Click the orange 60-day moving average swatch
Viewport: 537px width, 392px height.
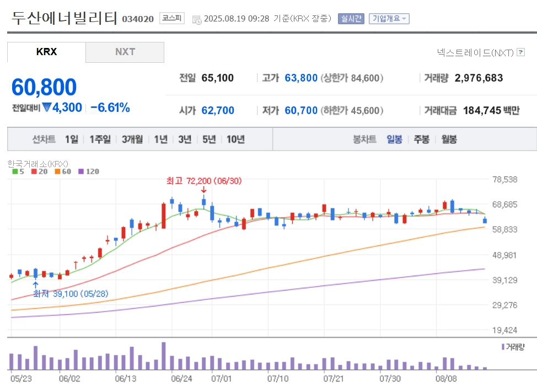click(57, 171)
